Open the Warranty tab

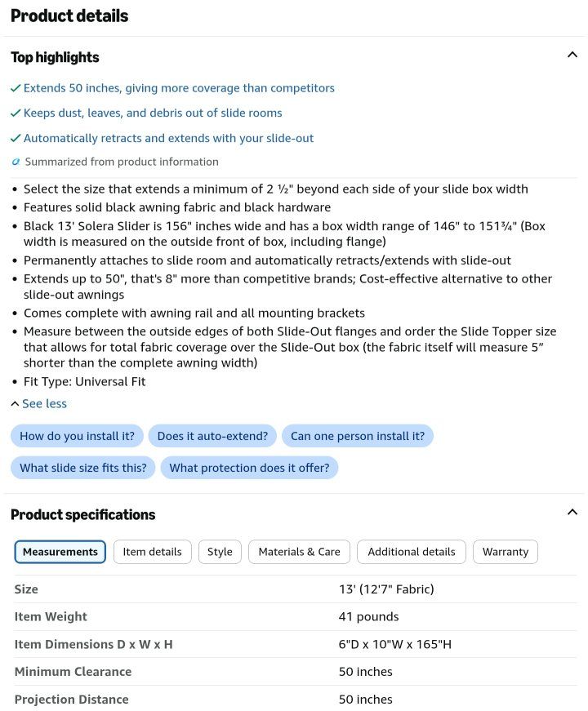point(506,552)
